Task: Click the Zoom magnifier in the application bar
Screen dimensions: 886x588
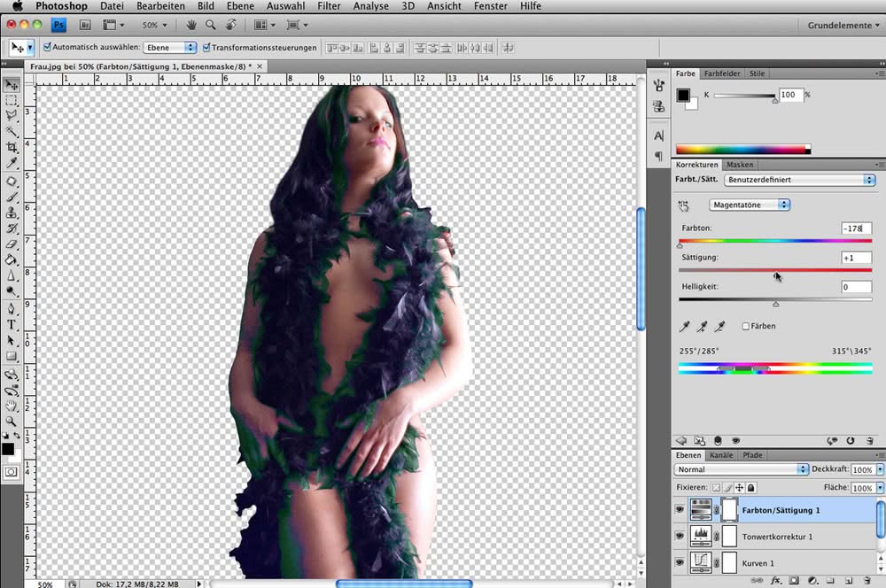Action: 211,25
